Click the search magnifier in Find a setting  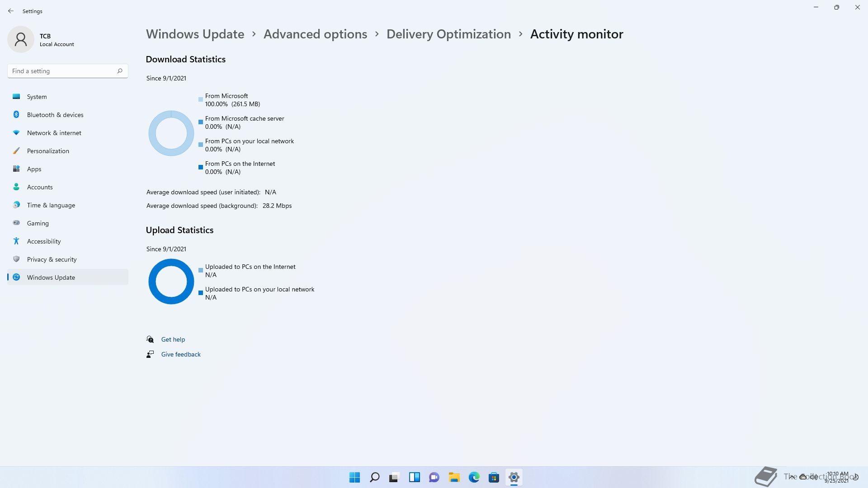[120, 71]
